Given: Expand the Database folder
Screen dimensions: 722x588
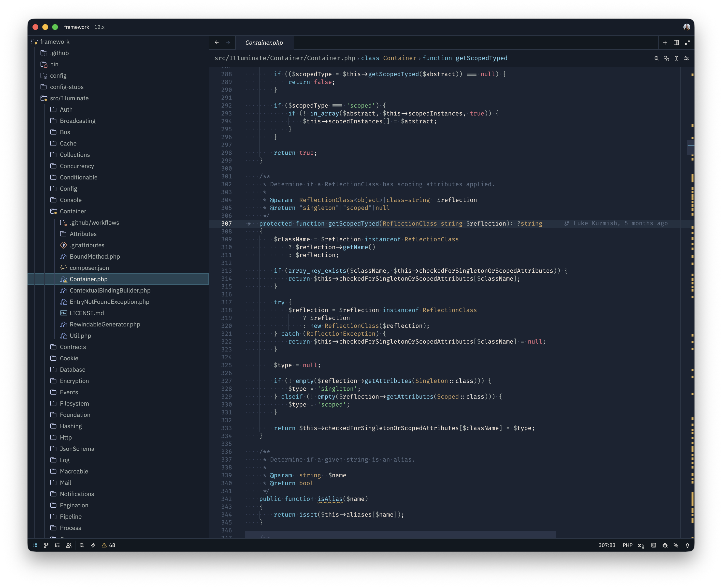Looking at the screenshot, I should click(118, 369).
